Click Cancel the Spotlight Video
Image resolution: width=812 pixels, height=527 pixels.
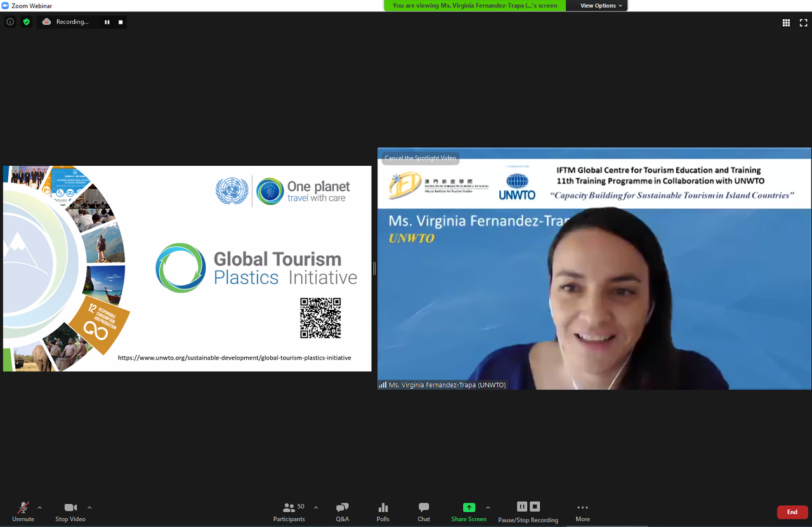(x=420, y=158)
